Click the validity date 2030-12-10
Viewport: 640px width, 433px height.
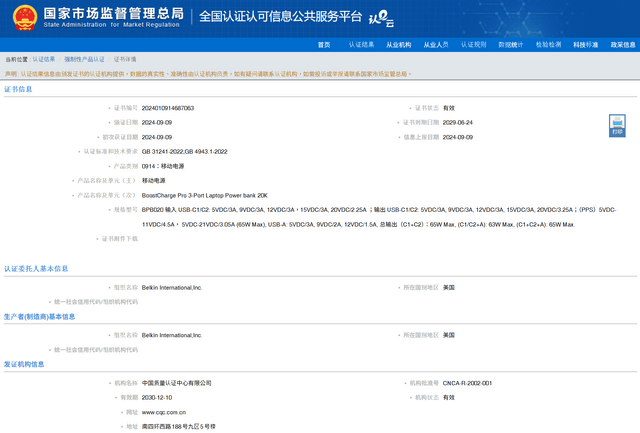pyautogui.click(x=157, y=397)
